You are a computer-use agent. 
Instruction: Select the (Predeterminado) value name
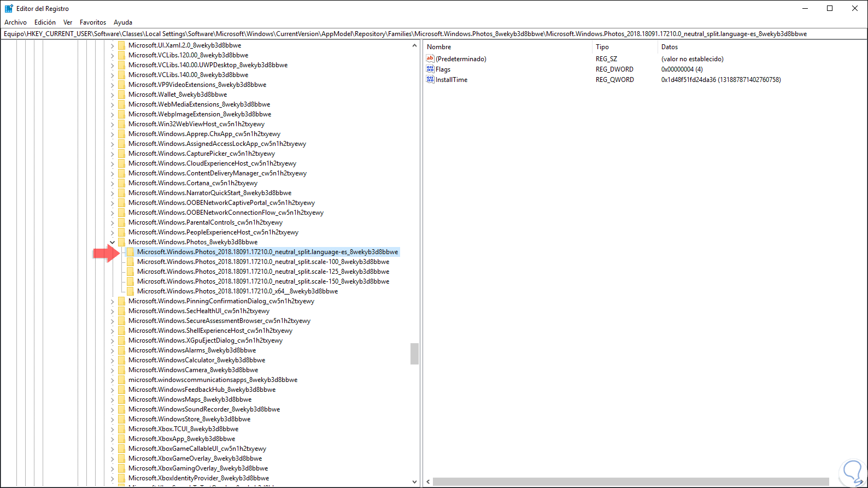461,59
